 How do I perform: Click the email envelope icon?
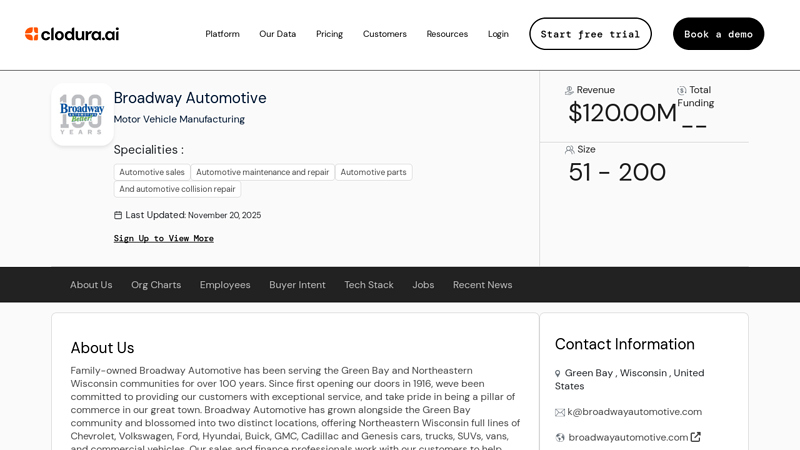[x=560, y=412]
